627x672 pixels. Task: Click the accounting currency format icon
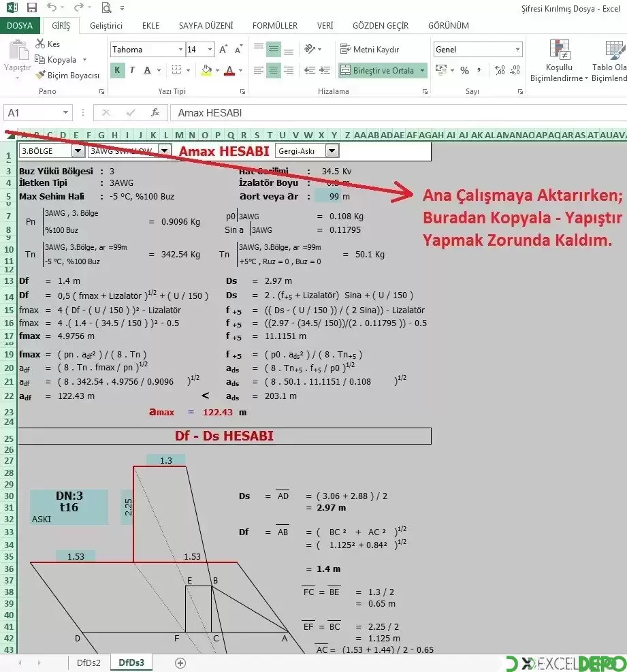tap(440, 70)
